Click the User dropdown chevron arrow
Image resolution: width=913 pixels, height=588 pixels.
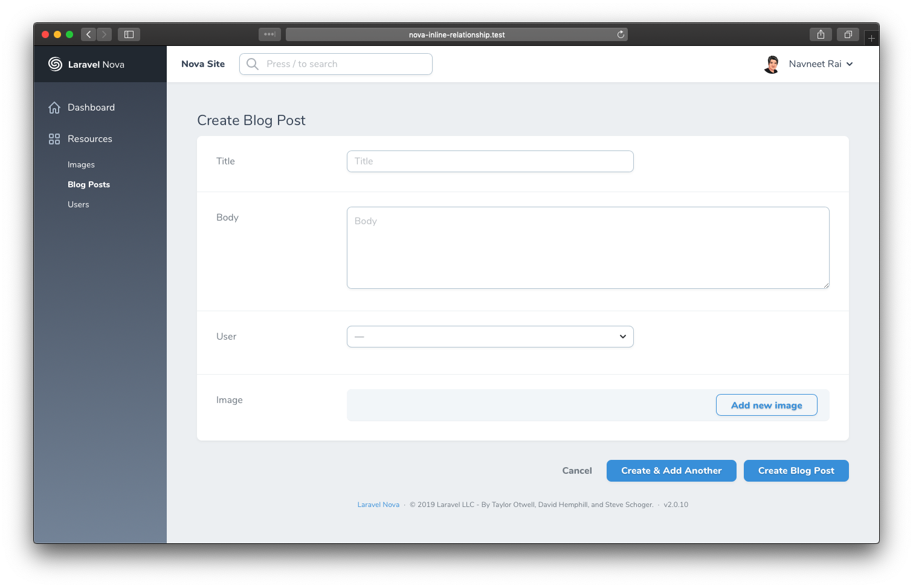point(622,337)
